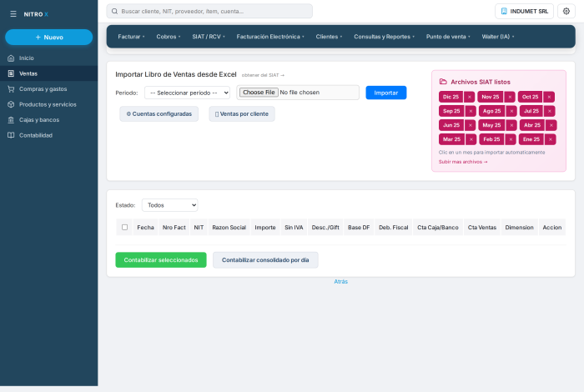This screenshot has width=584, height=392.
Task: Open Productos y servicios section
Action: tap(48, 104)
